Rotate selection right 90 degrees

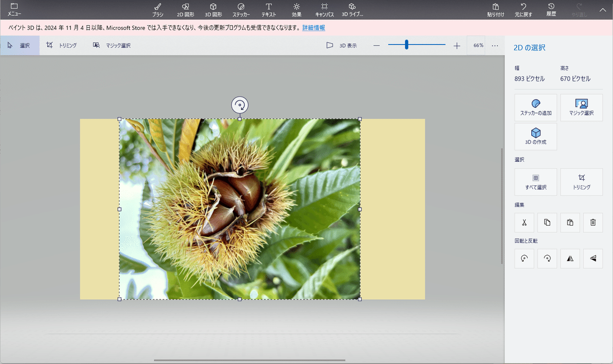pos(547,259)
